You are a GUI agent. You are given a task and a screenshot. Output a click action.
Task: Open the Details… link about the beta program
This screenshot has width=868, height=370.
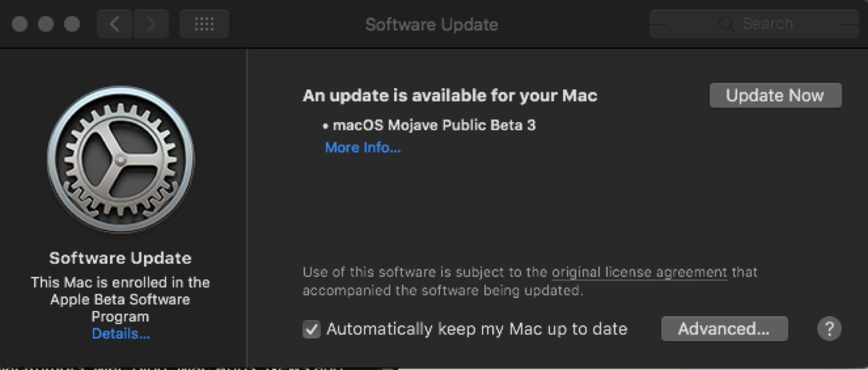121,334
